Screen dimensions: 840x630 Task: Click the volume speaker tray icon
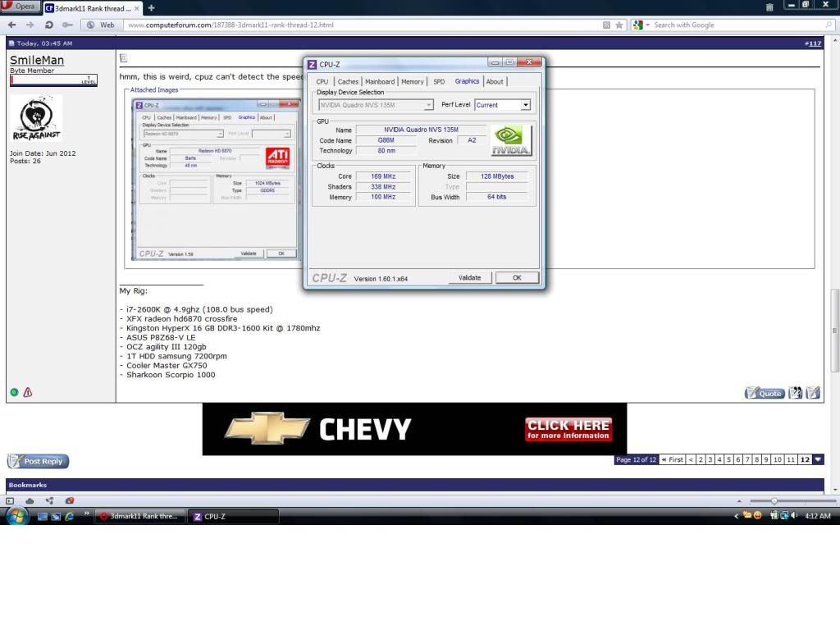pos(794,515)
